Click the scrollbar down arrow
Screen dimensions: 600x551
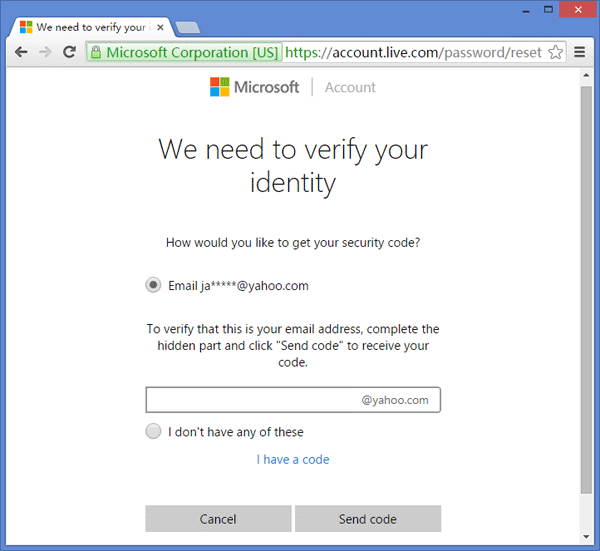pos(586,536)
